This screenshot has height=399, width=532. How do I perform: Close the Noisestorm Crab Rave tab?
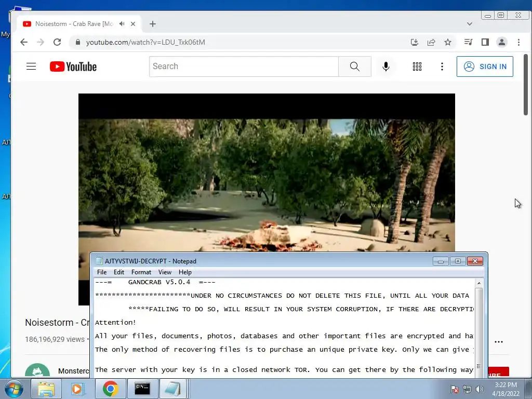[x=133, y=24]
